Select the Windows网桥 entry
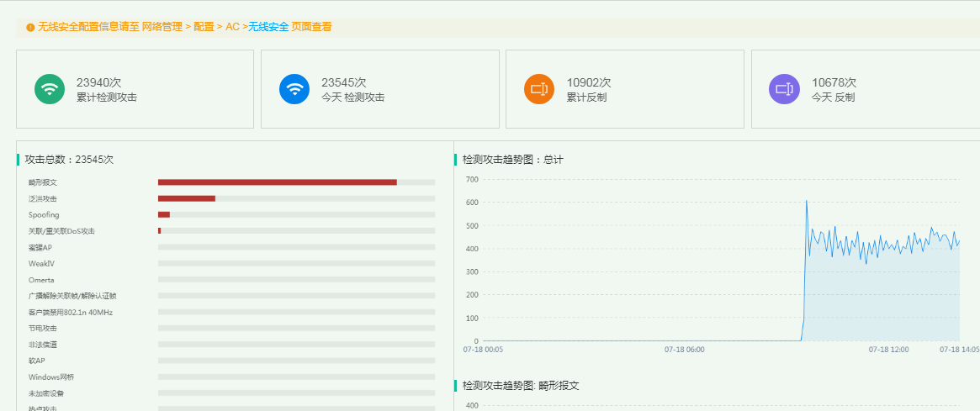Viewport: 980px width, 411px height. click(51, 377)
